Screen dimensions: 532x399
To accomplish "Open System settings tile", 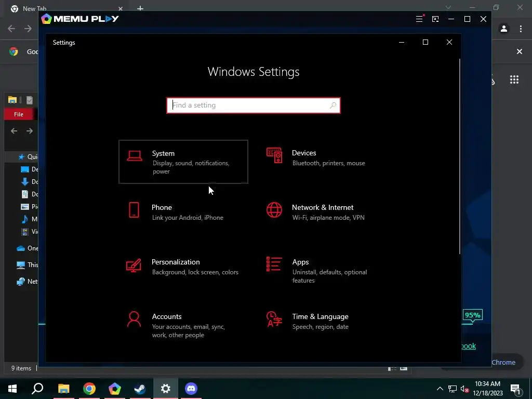I will pyautogui.click(x=183, y=162).
